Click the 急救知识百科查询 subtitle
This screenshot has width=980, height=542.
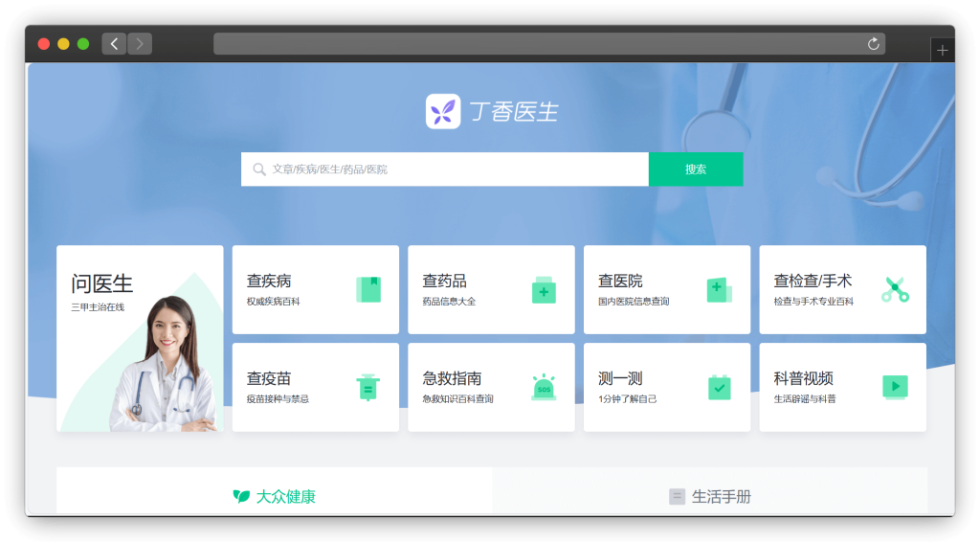click(x=457, y=399)
